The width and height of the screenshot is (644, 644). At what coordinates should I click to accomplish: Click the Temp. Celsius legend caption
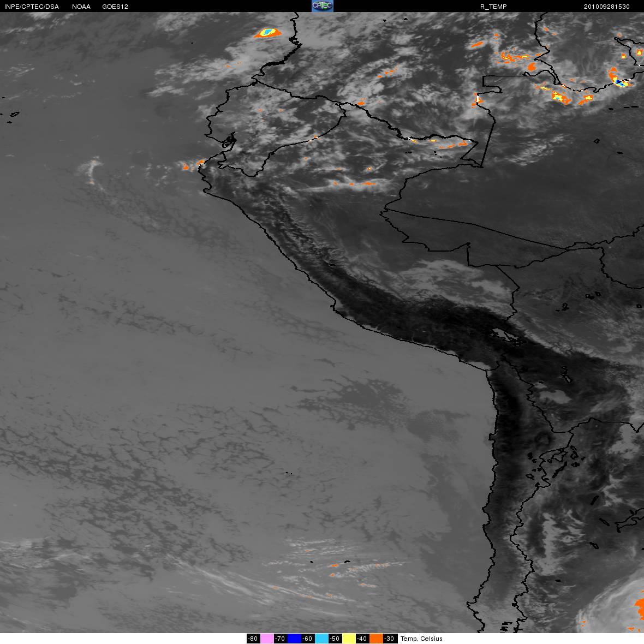pyautogui.click(x=421, y=639)
